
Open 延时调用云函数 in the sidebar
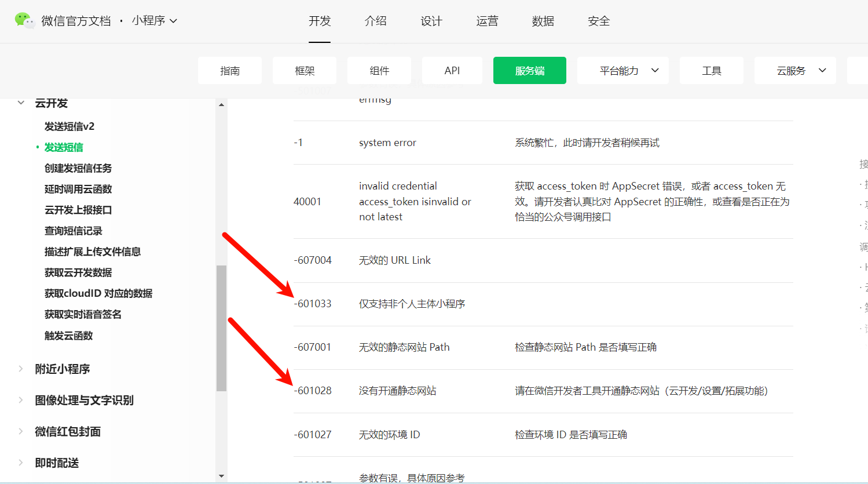[x=78, y=189]
